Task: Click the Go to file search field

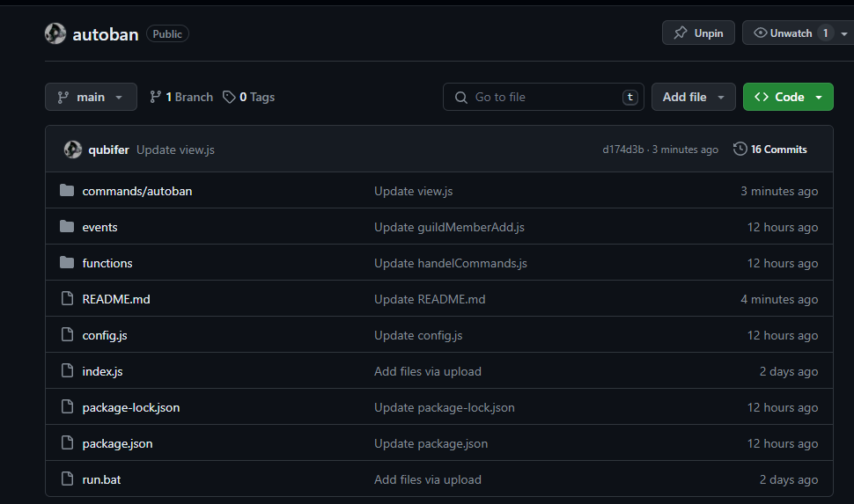Action: (543, 97)
